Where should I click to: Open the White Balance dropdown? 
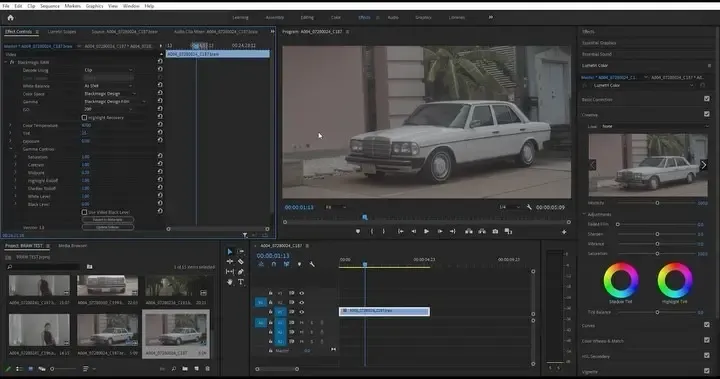[108, 86]
